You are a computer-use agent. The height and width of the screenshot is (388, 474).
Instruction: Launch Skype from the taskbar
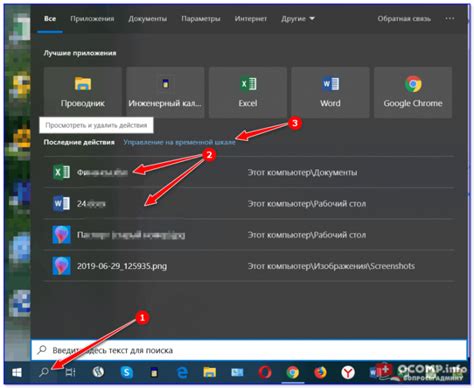coord(126,372)
